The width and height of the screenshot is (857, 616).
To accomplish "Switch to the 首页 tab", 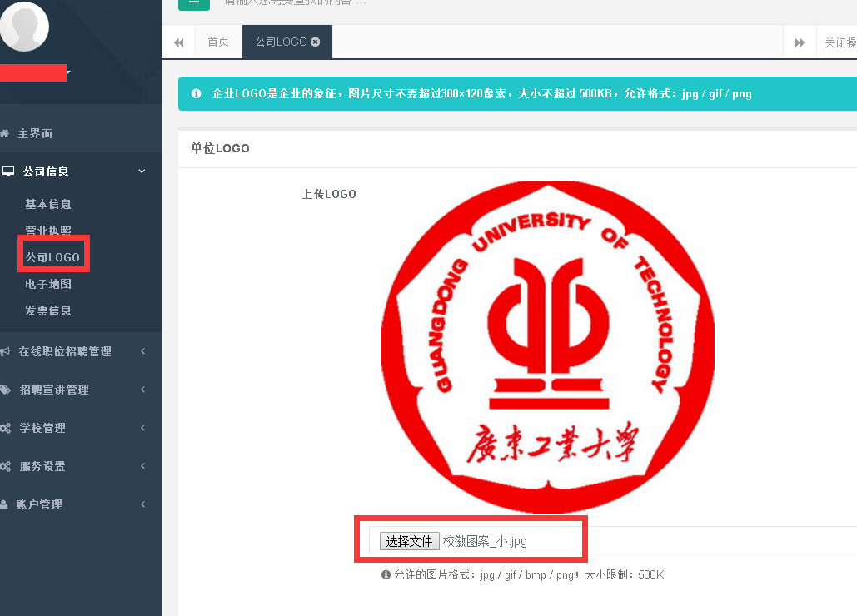I will [x=218, y=42].
